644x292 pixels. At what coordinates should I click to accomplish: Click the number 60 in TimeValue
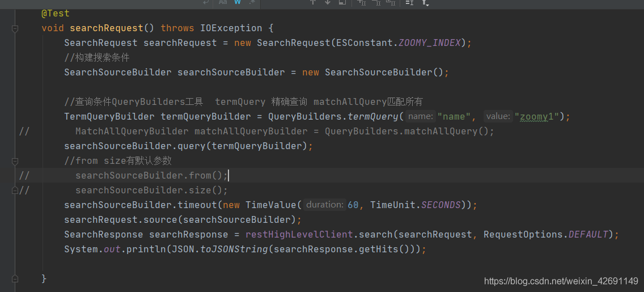[353, 205]
